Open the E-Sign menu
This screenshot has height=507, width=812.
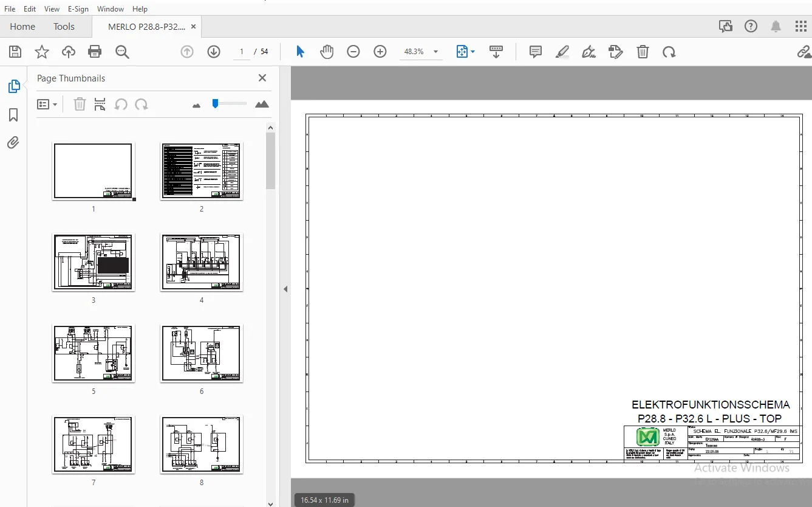[x=78, y=9]
